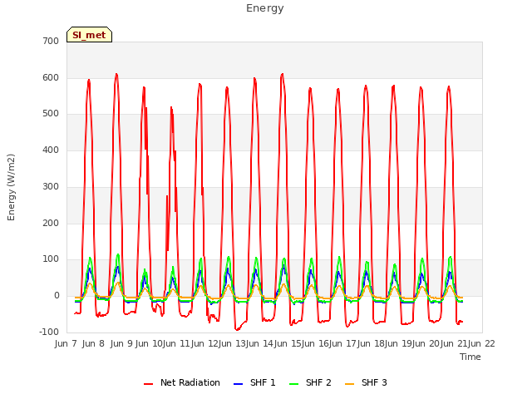Click the Jun 22 x-axis label
This screenshot has height=399, width=532.
(481, 343)
